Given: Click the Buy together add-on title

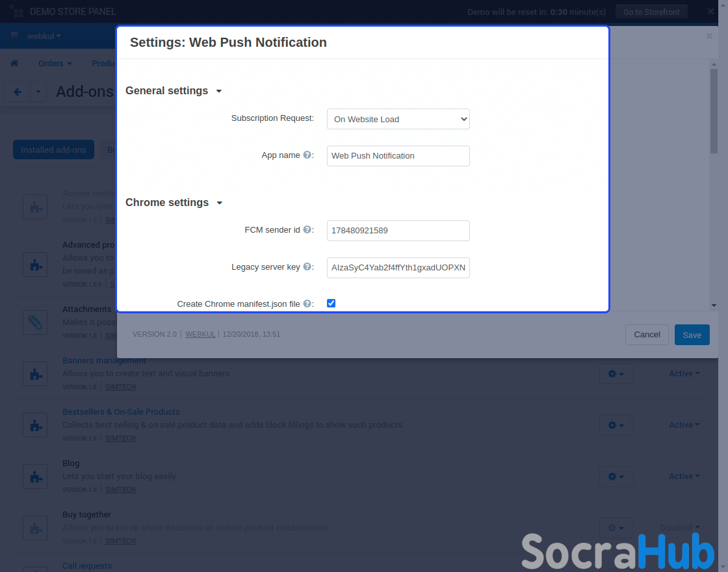Looking at the screenshot, I should [86, 515].
